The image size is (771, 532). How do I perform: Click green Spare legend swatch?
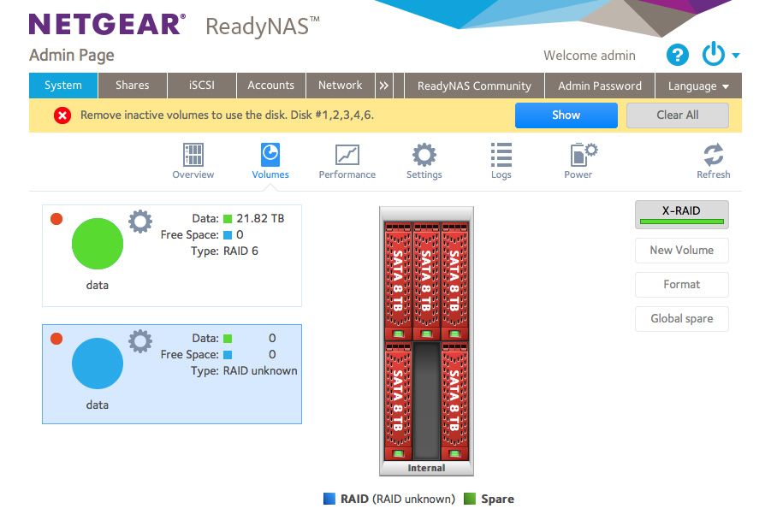pyautogui.click(x=470, y=499)
